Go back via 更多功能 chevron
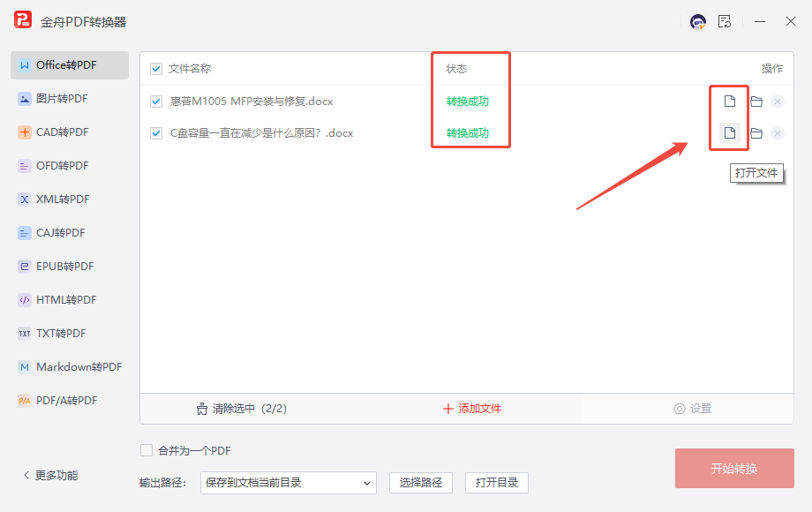The width and height of the screenshot is (812, 512). pyautogui.click(x=26, y=475)
